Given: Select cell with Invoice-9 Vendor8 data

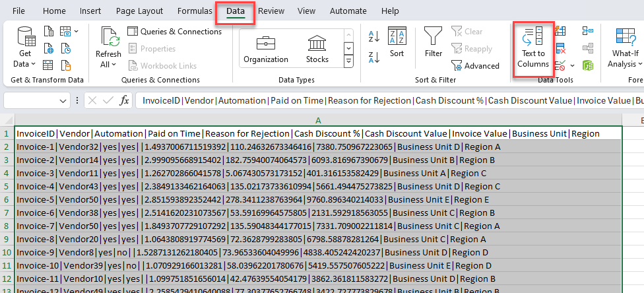Looking at the screenshot, I should pos(318,252).
